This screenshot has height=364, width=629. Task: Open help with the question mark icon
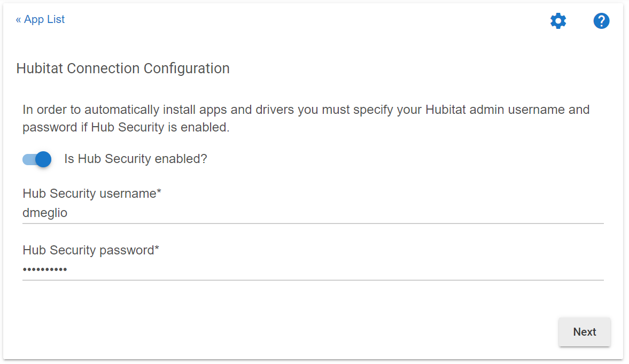(x=601, y=21)
